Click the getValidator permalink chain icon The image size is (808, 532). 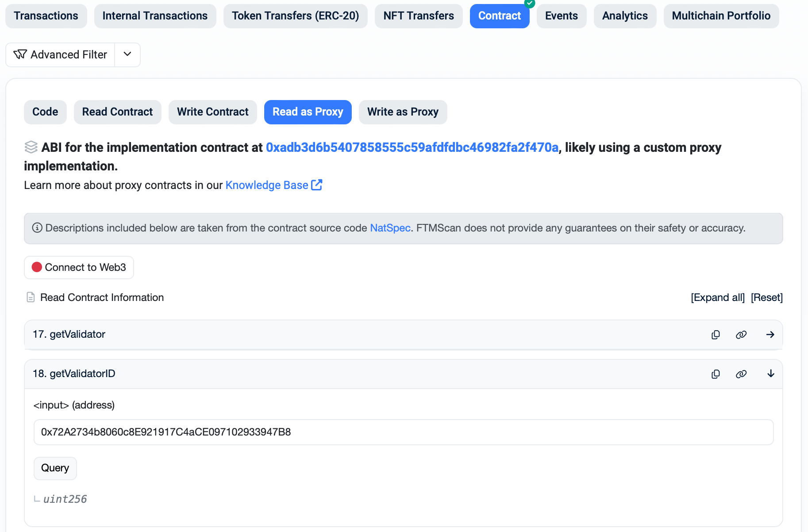pyautogui.click(x=741, y=335)
